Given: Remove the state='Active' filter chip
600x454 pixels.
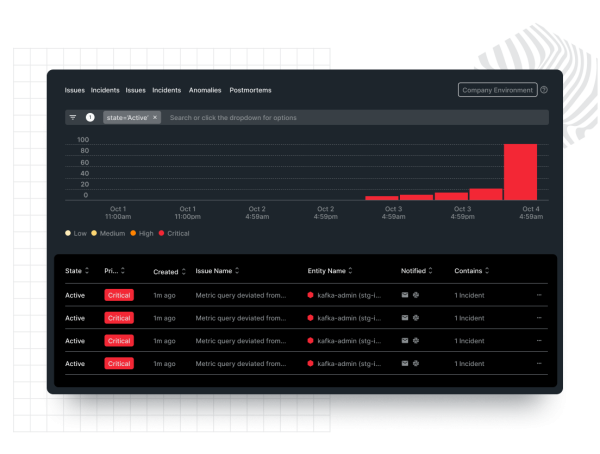Looking at the screenshot, I should click(155, 117).
